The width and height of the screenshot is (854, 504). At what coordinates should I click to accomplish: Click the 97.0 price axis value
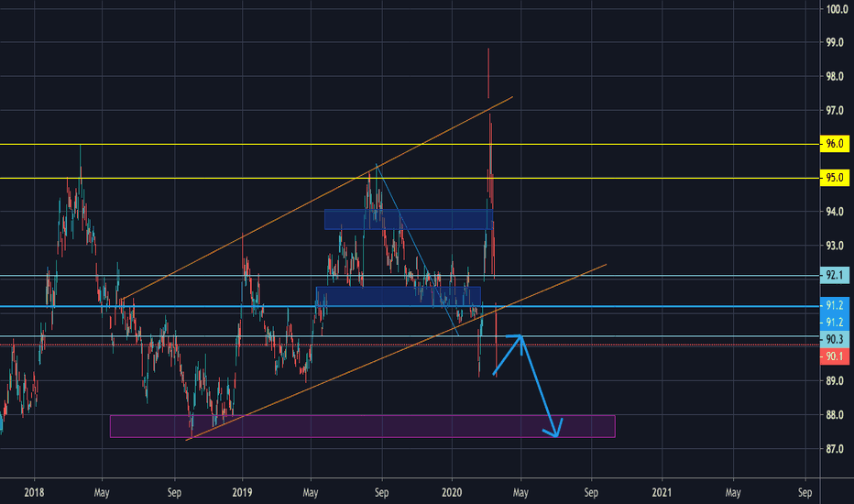tap(835, 110)
